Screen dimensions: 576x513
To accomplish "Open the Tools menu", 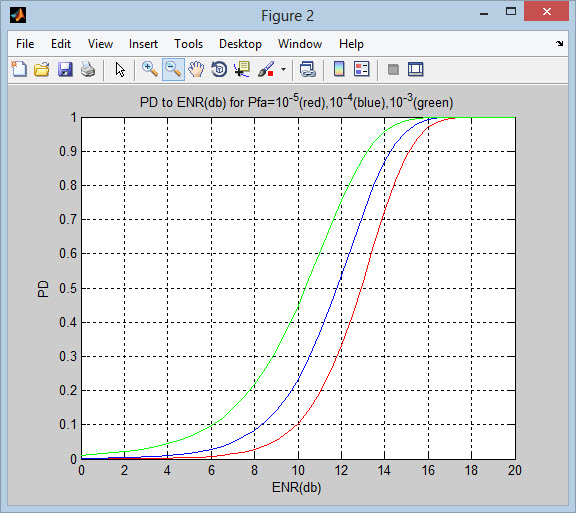I will 188,44.
